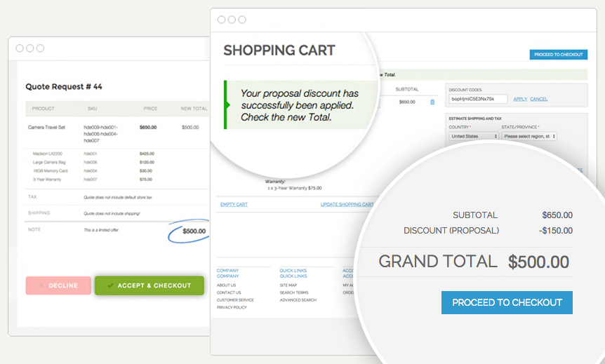Click the proposal discount success message
605x364 pixels.
click(300, 105)
